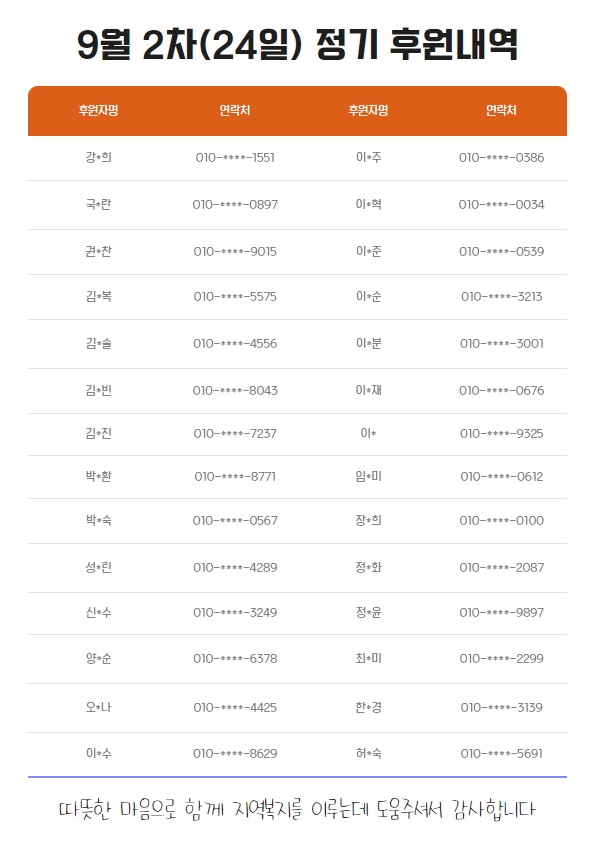Screen dimensions: 595x842
Task: Select phone number 010-****-6378
Action: click(x=235, y=659)
